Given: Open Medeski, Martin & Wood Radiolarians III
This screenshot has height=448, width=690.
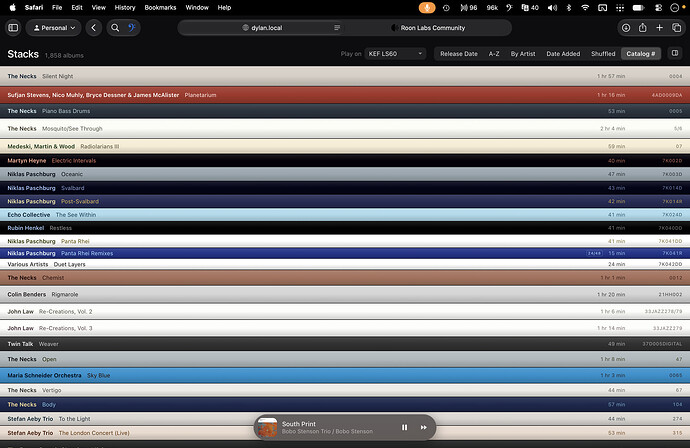Looking at the screenshot, I should click(345, 146).
